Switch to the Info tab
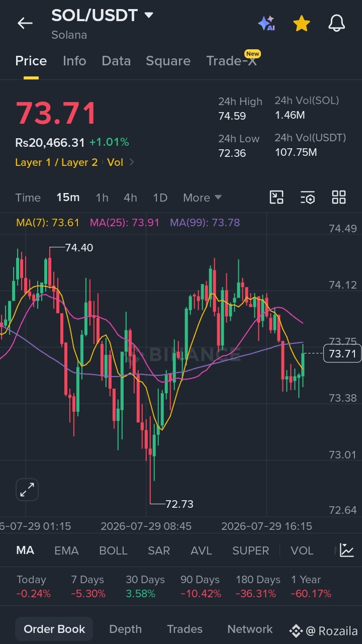 point(74,61)
